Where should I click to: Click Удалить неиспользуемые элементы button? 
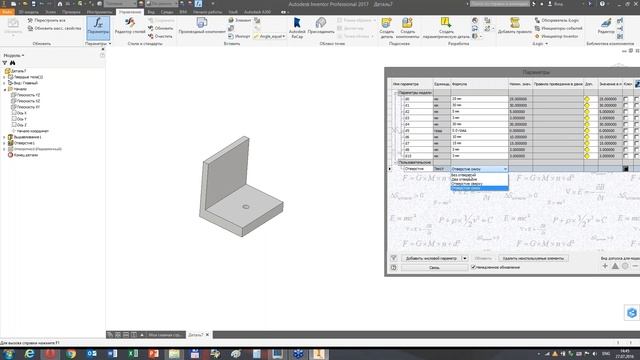pos(533,258)
